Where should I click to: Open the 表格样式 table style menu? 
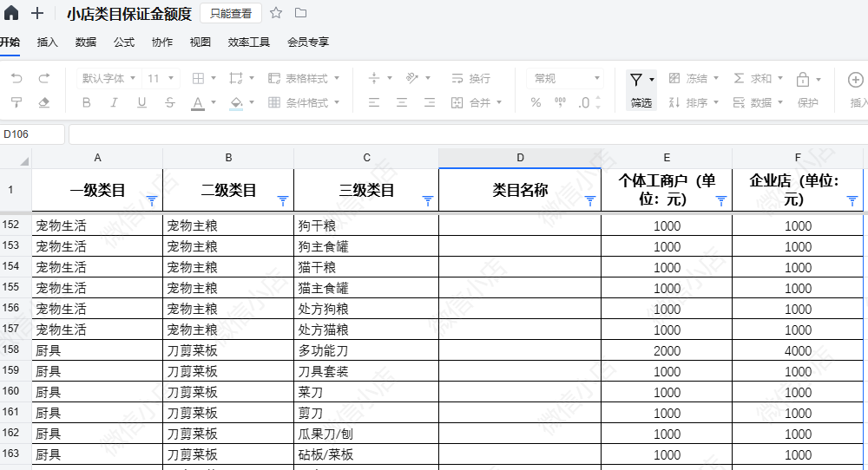click(303, 78)
